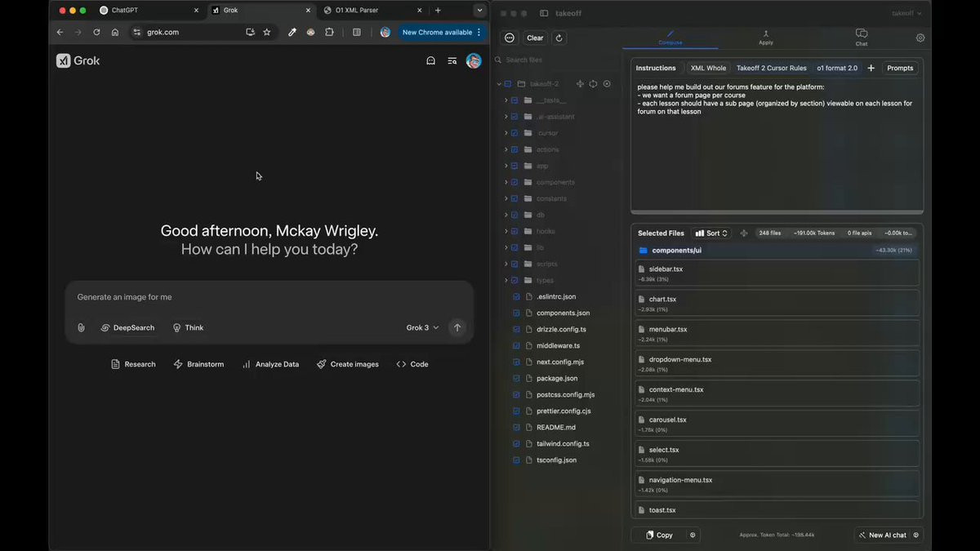Uncheck the README.md checkbox

[x=516, y=427]
